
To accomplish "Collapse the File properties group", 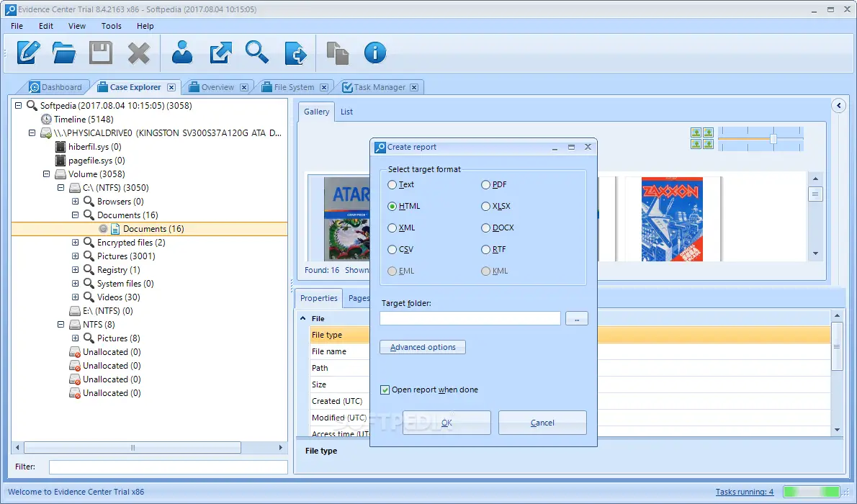I will (302, 318).
